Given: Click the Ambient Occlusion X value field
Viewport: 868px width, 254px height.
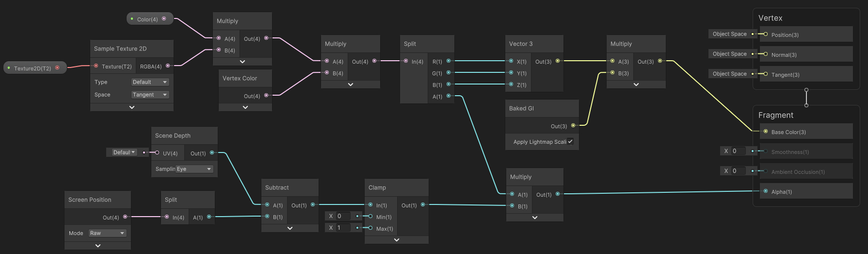Looking at the screenshot, I should [739, 171].
